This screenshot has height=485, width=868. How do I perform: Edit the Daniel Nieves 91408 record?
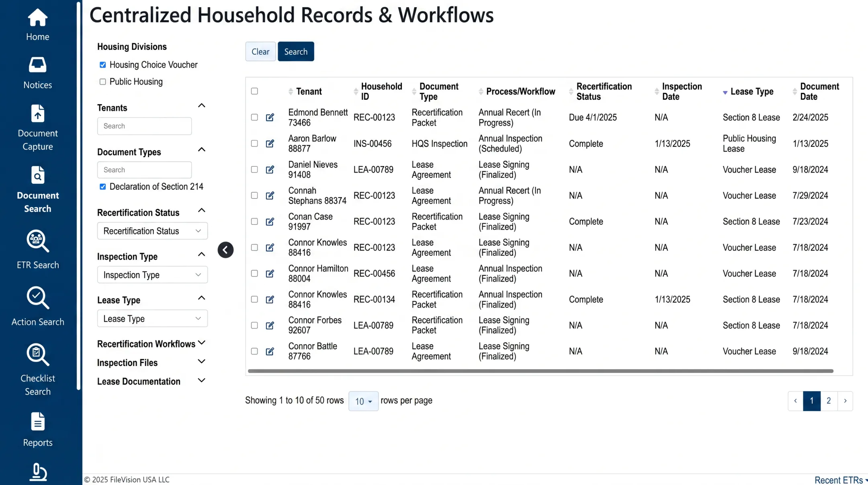point(270,170)
